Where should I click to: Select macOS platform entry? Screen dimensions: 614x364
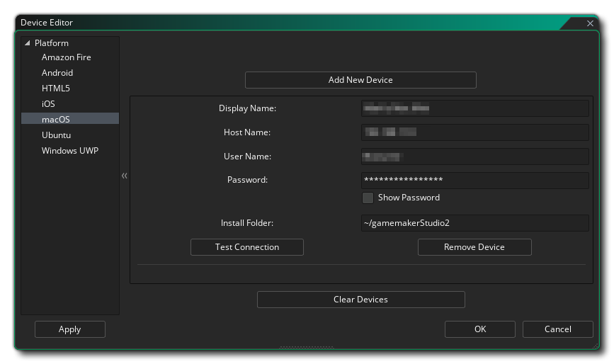(56, 120)
